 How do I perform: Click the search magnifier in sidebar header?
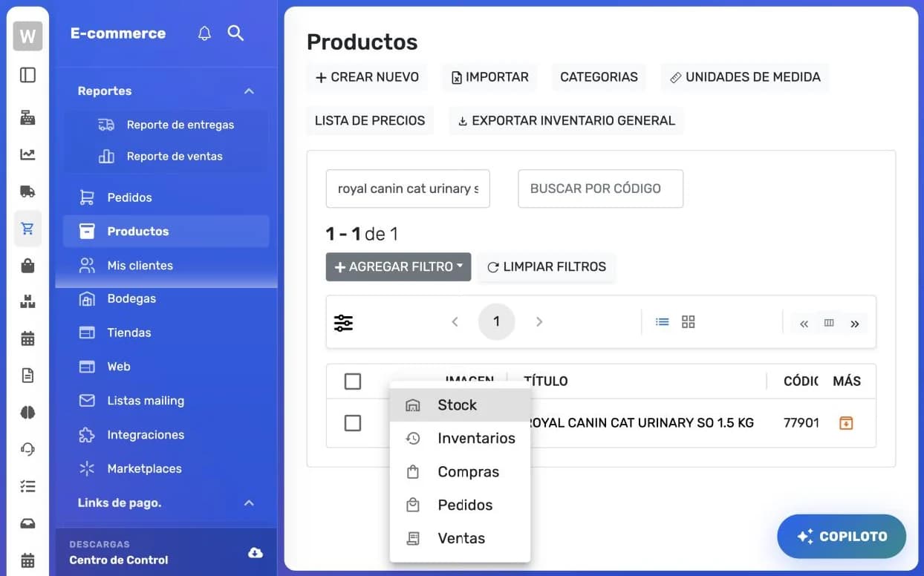(x=235, y=33)
